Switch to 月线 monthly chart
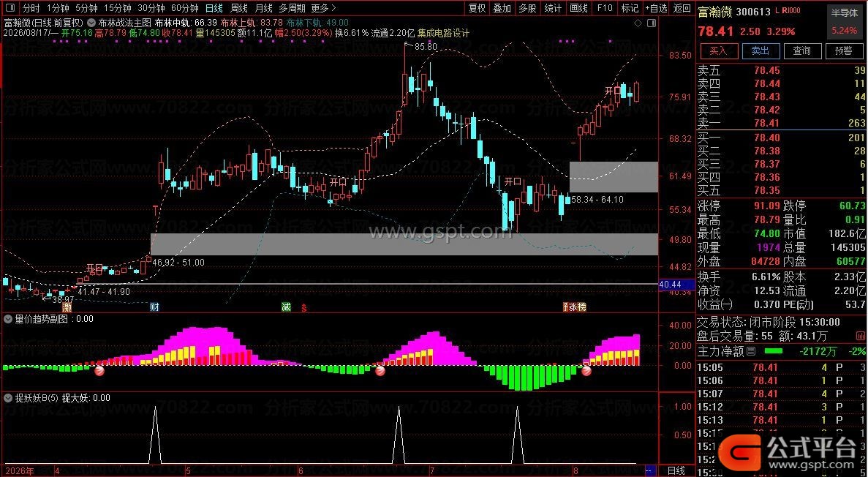Image resolution: width=868 pixels, height=477 pixels. (263, 8)
